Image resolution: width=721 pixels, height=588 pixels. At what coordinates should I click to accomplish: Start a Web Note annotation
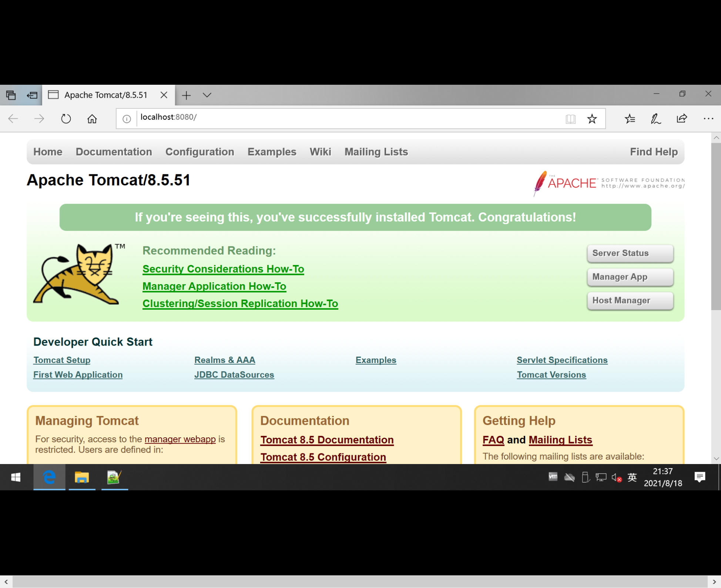pyautogui.click(x=655, y=118)
